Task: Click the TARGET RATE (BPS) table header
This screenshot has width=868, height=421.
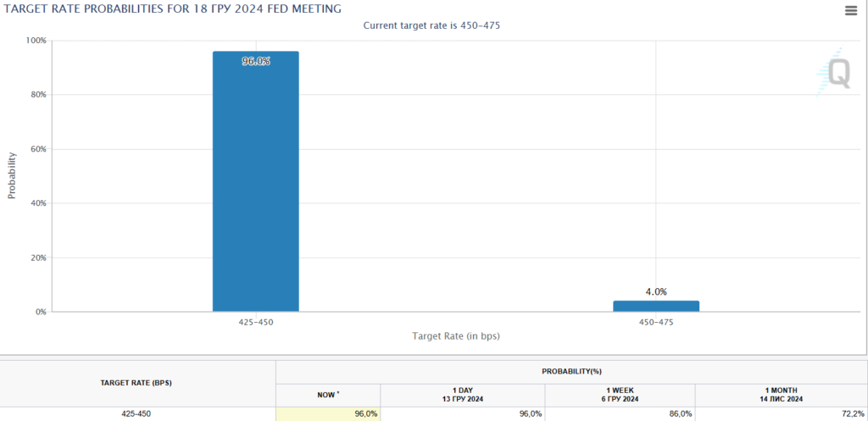Action: tap(137, 383)
